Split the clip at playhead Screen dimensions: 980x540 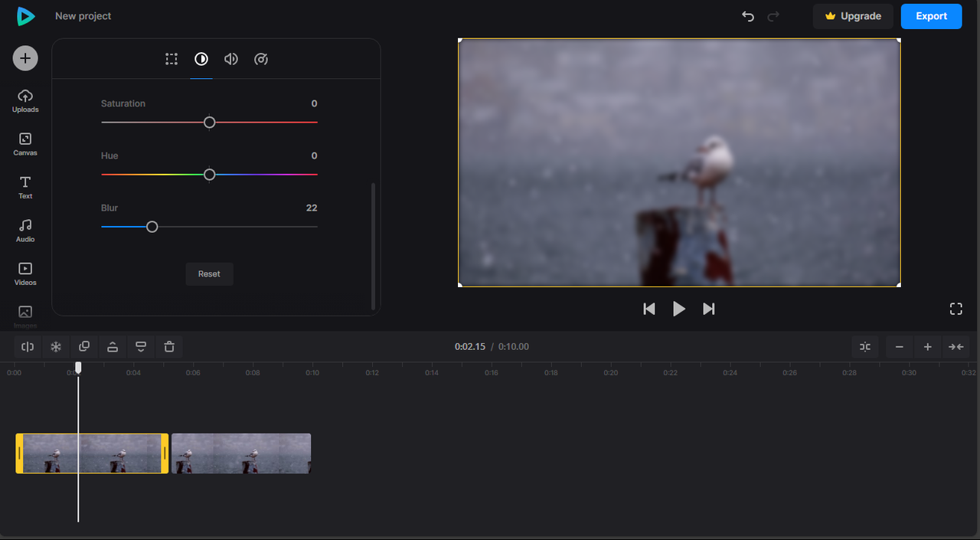click(28, 347)
